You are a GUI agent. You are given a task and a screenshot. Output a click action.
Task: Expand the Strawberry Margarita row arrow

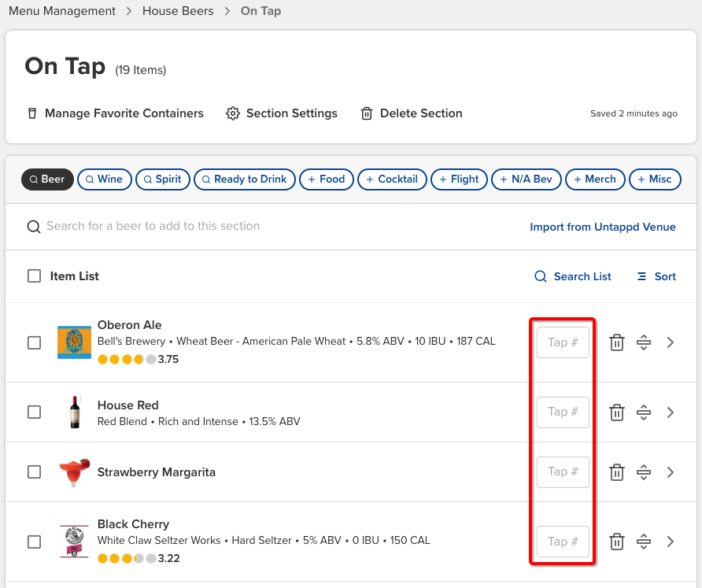671,472
